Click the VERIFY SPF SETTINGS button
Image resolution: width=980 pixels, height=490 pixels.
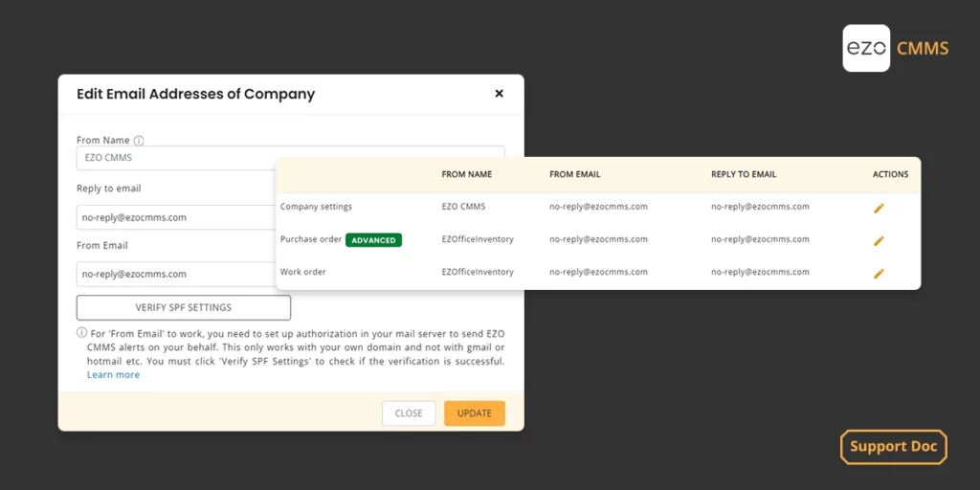pos(184,307)
